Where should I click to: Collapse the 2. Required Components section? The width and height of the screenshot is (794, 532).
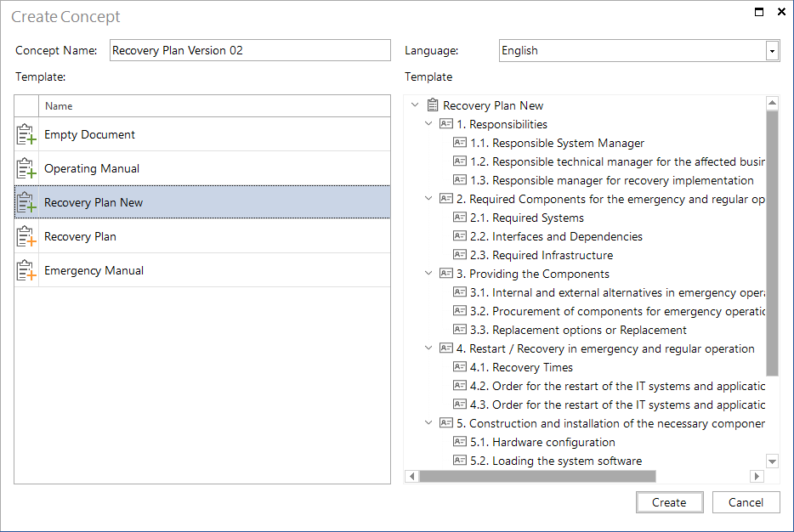tap(428, 199)
